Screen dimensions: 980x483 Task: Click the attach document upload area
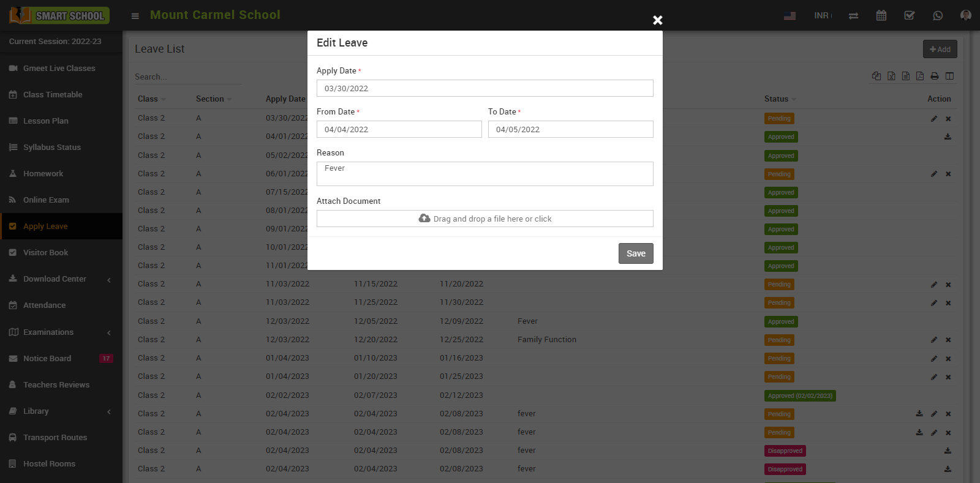[484, 219]
